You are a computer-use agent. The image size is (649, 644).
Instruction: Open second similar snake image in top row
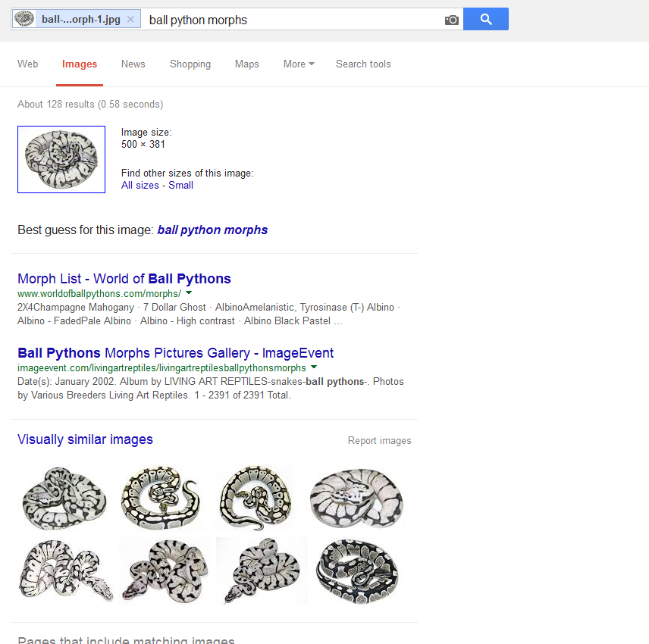tap(161, 498)
